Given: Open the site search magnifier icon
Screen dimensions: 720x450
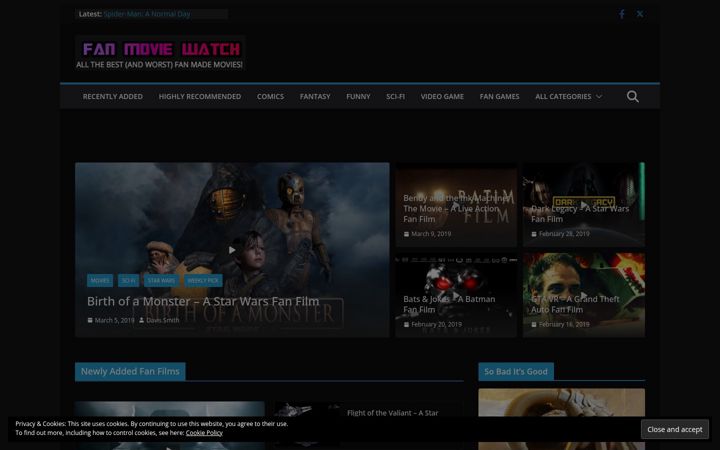Looking at the screenshot, I should [632, 96].
